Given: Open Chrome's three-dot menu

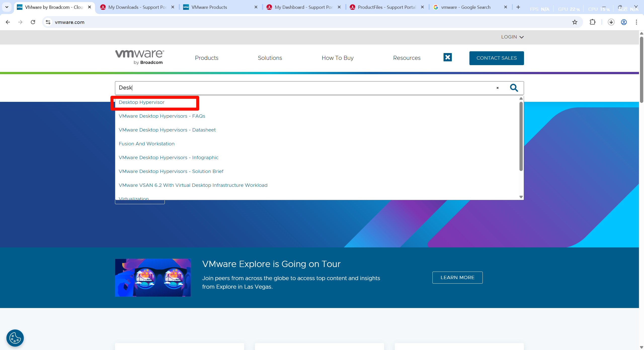Looking at the screenshot, I should [636, 22].
